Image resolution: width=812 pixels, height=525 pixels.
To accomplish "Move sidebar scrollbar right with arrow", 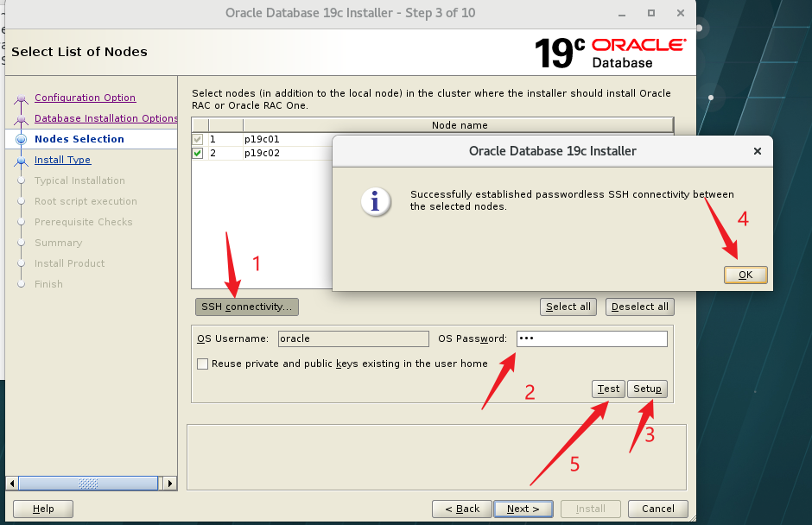I will (170, 484).
